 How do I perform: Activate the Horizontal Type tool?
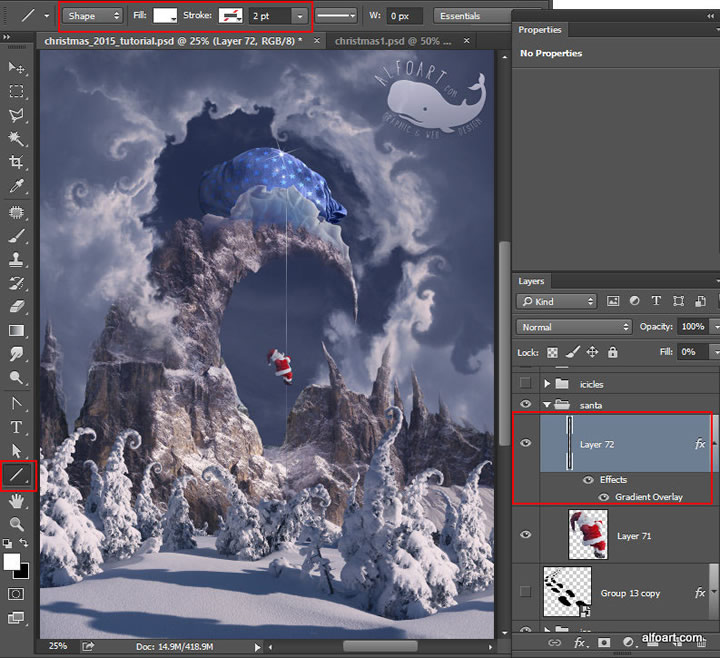pyautogui.click(x=16, y=427)
